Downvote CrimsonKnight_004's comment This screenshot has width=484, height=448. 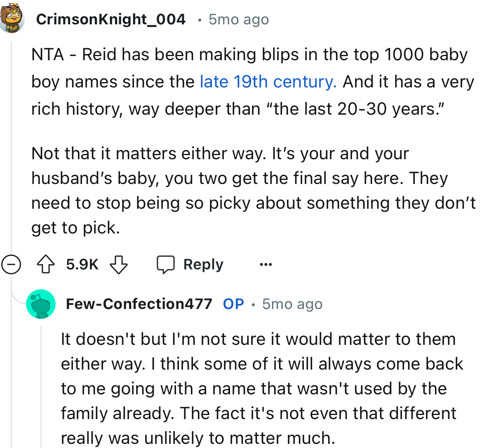coord(119,264)
